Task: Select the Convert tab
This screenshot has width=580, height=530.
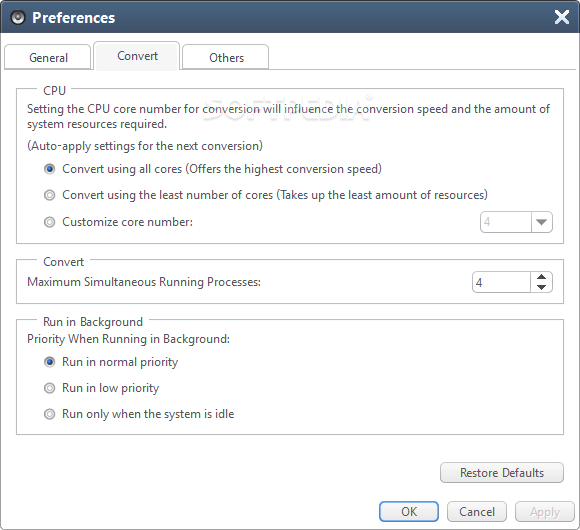Action: 137,56
